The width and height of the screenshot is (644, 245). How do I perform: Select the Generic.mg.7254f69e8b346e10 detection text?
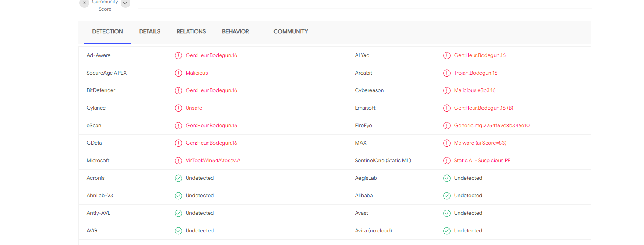click(492, 126)
